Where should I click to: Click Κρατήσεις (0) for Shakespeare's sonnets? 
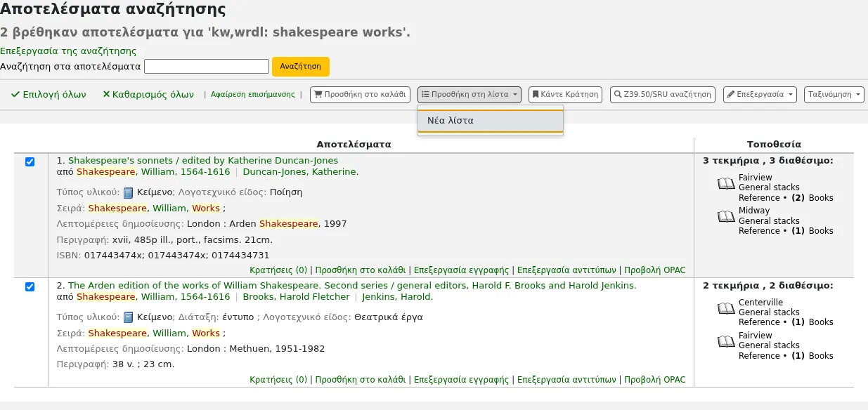click(x=278, y=270)
